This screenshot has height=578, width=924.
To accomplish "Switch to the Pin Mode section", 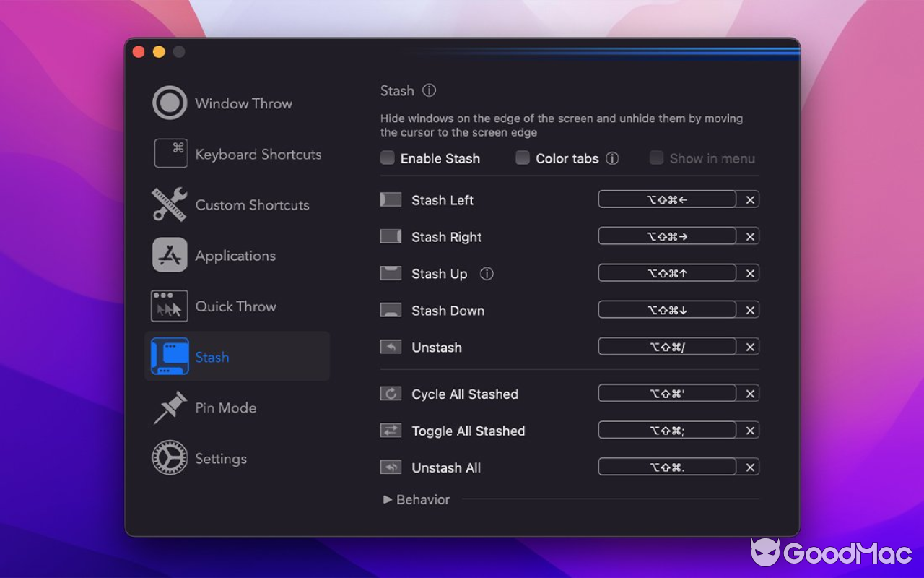I will point(225,407).
